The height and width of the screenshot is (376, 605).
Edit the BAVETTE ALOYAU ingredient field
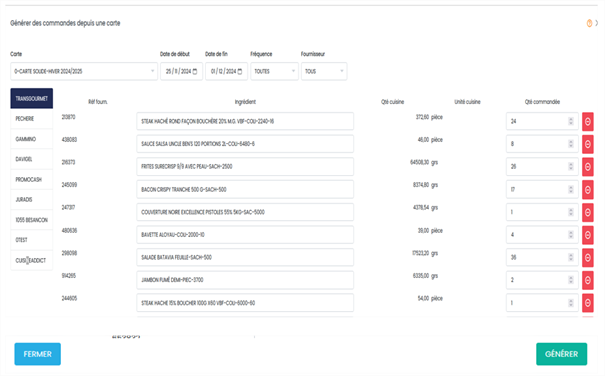(x=245, y=235)
